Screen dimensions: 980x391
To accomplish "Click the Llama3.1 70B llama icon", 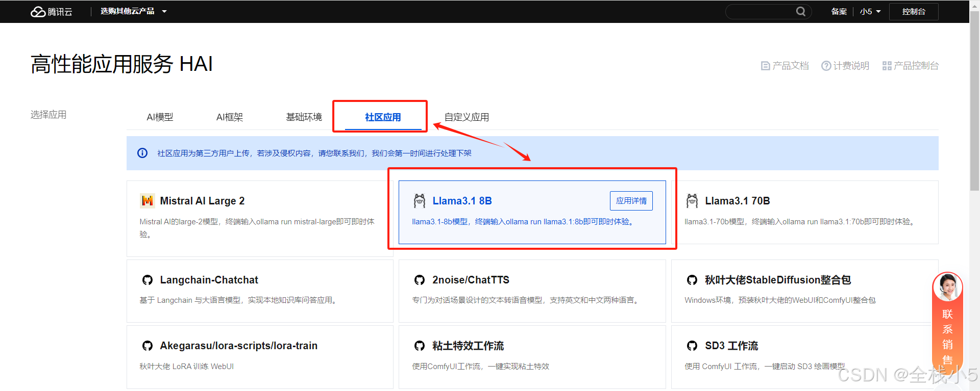I will tap(692, 201).
